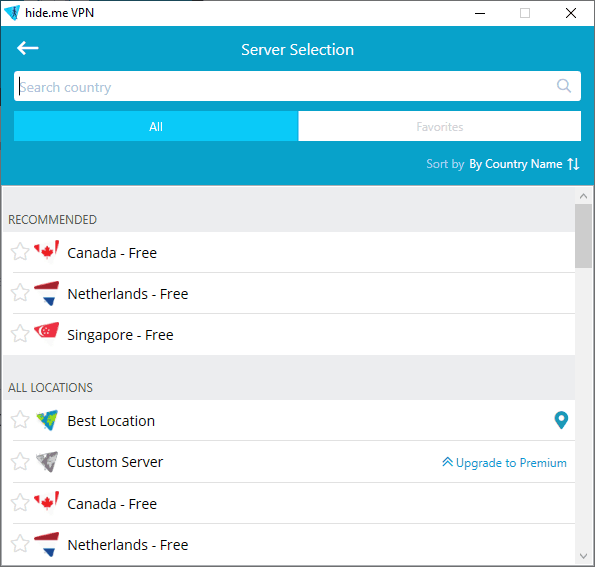Click the gray Custom Server map icon
The height and width of the screenshot is (567, 595).
(x=47, y=461)
